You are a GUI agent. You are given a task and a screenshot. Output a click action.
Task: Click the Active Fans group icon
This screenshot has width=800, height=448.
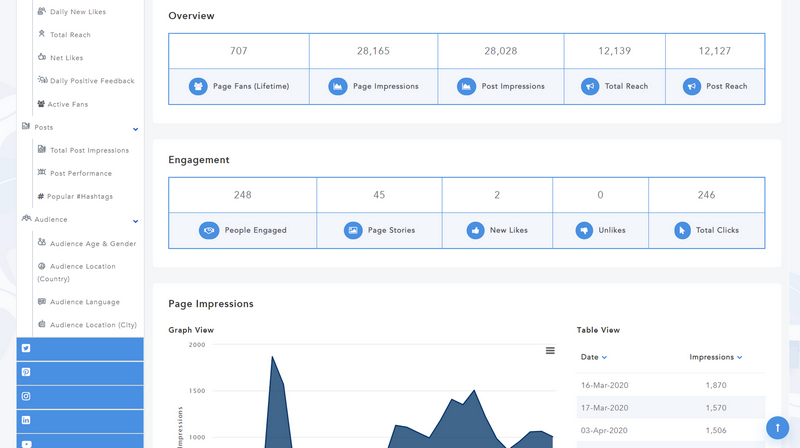coord(41,104)
